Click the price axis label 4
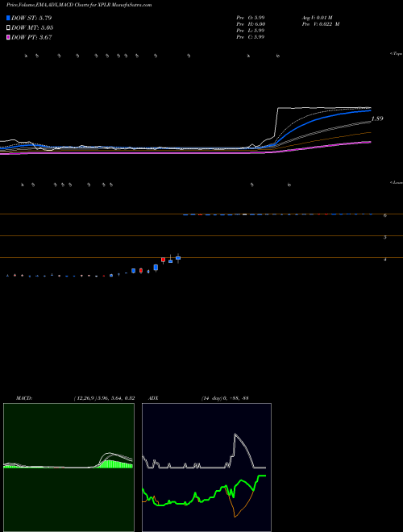This screenshot has width=403, height=532. click(385, 260)
